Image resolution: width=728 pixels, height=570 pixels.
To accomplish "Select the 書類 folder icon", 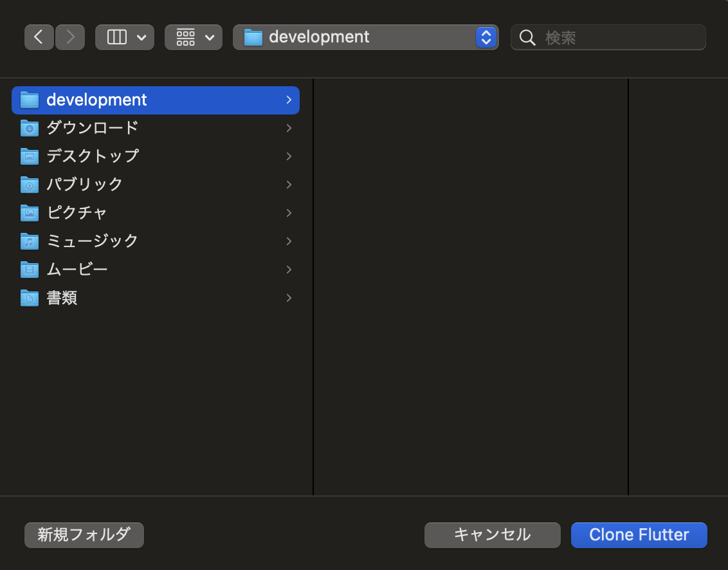I will (x=30, y=299).
